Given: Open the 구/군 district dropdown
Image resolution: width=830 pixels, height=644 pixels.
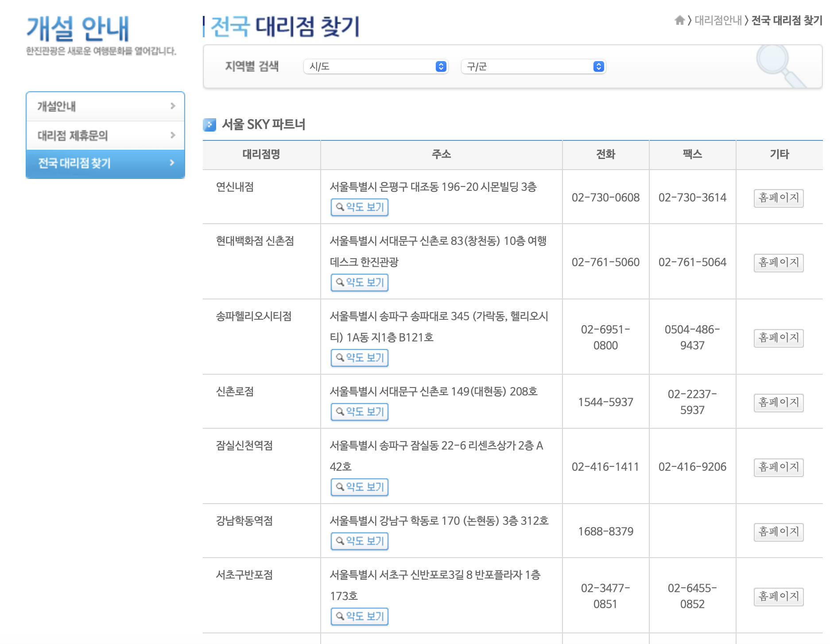Looking at the screenshot, I should pyautogui.click(x=533, y=66).
